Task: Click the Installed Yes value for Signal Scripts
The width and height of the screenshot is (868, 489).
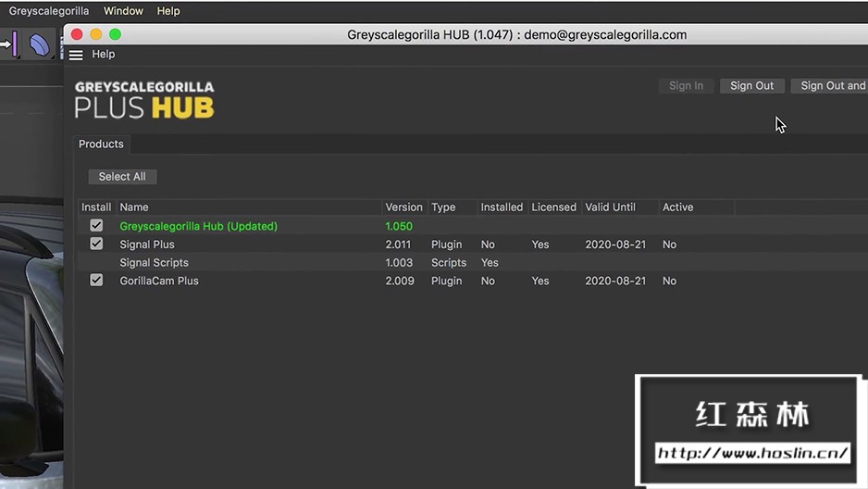Action: (490, 262)
